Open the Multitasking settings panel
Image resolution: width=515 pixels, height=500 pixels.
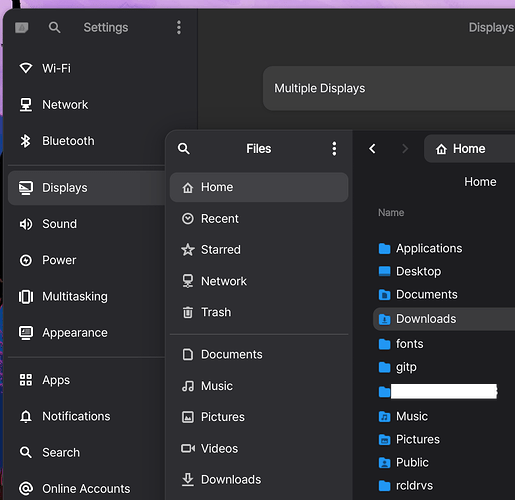[87, 297]
